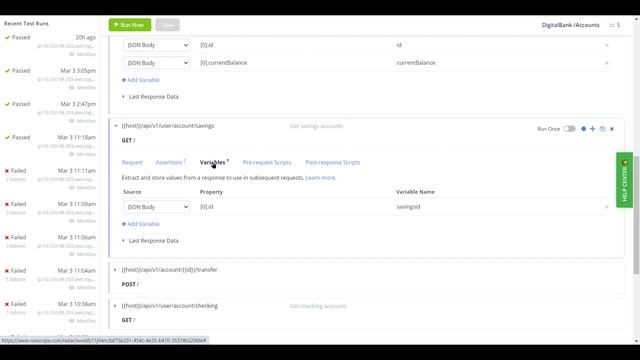Image resolution: width=640 pixels, height=360 pixels.
Task: Switch to the Assertions tab
Action: [170, 162]
